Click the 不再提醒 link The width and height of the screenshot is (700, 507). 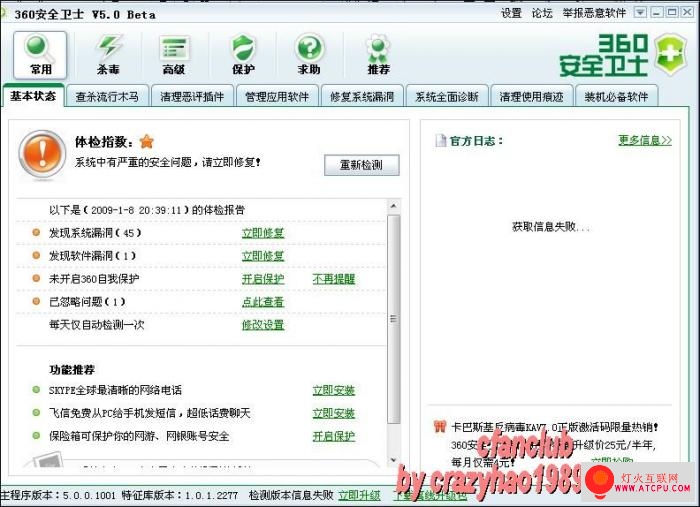[x=333, y=279]
